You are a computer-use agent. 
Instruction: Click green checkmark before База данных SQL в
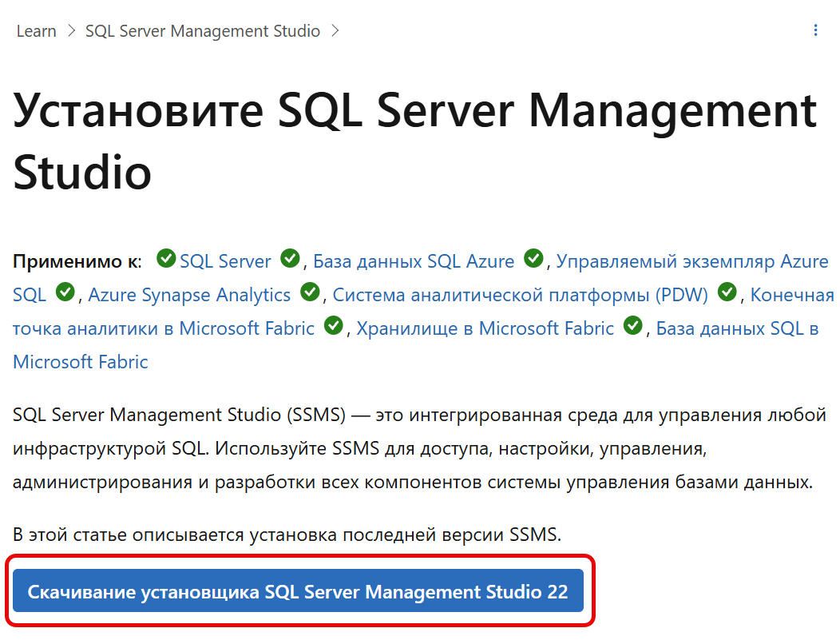click(633, 325)
